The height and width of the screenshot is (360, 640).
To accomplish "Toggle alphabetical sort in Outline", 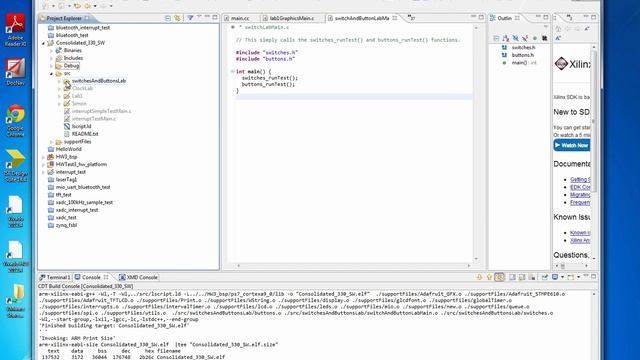I will 506,38.
